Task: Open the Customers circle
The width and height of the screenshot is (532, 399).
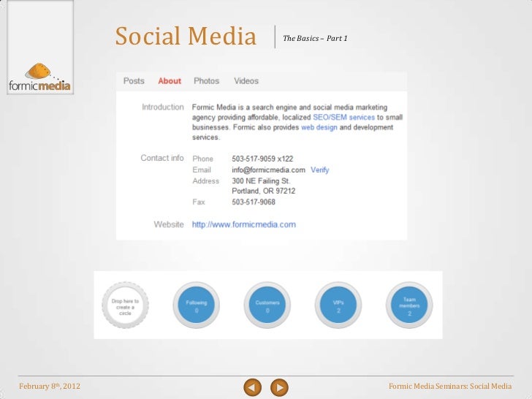Action: click(267, 305)
